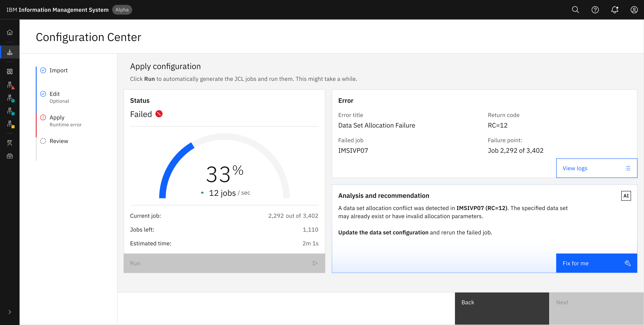
Task: Go to Home in the sidebar
Action: pyautogui.click(x=10, y=32)
